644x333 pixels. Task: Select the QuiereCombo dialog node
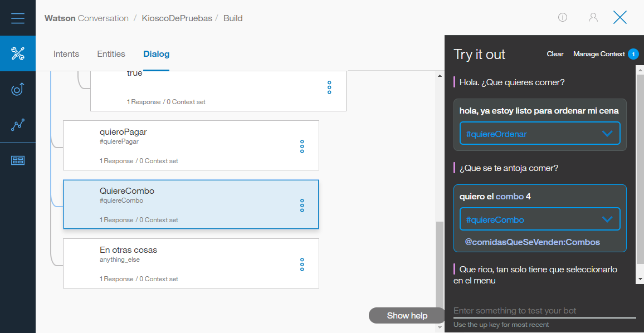click(191, 204)
